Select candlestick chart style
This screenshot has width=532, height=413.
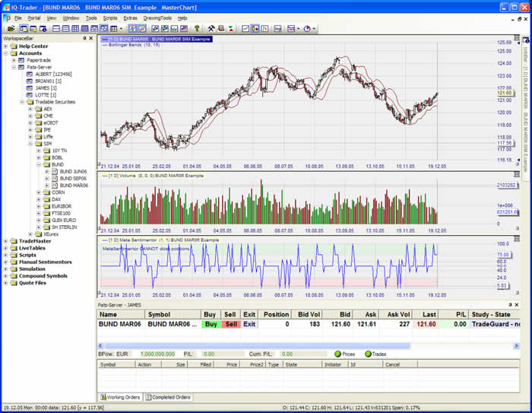(255, 29)
